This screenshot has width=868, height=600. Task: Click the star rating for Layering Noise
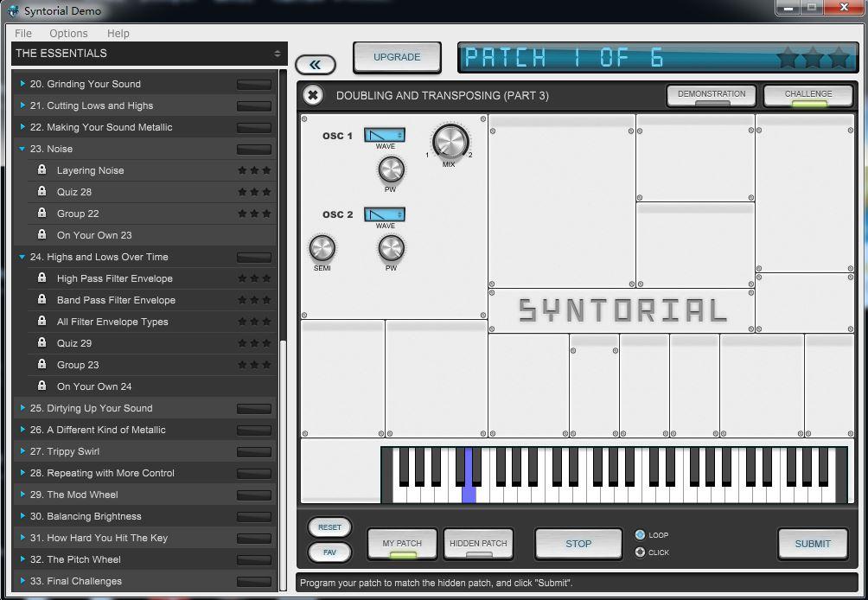click(x=254, y=170)
